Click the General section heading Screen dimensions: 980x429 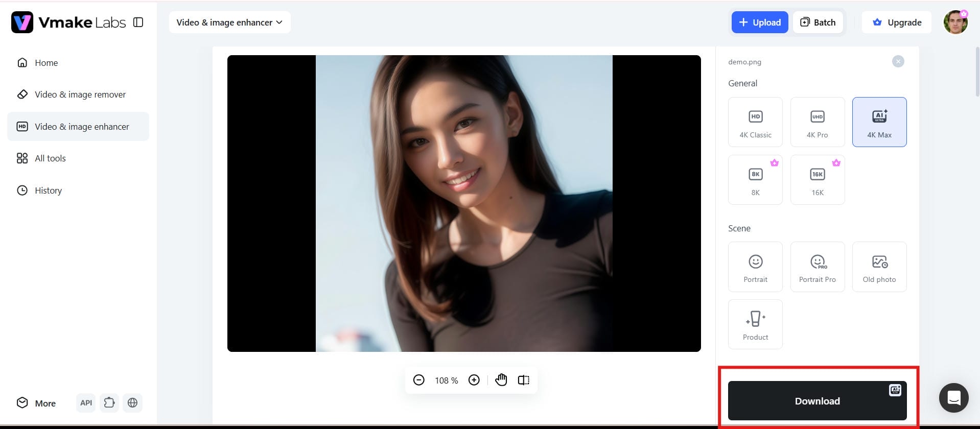[742, 83]
